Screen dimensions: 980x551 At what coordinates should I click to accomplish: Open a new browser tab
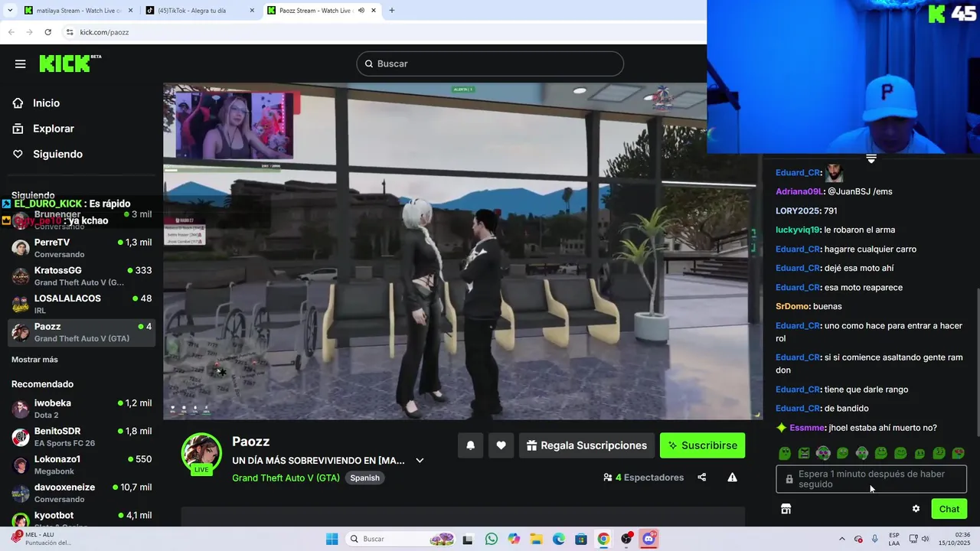[392, 11]
